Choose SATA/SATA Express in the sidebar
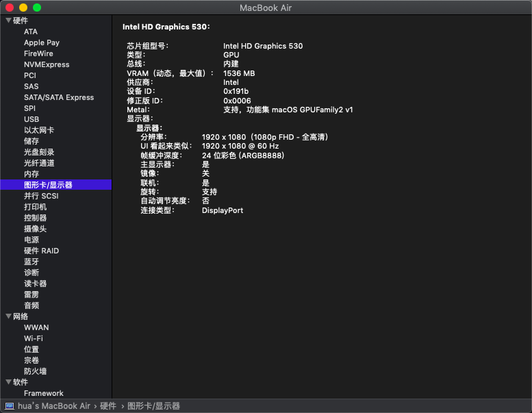This screenshot has width=532, height=413. click(59, 97)
